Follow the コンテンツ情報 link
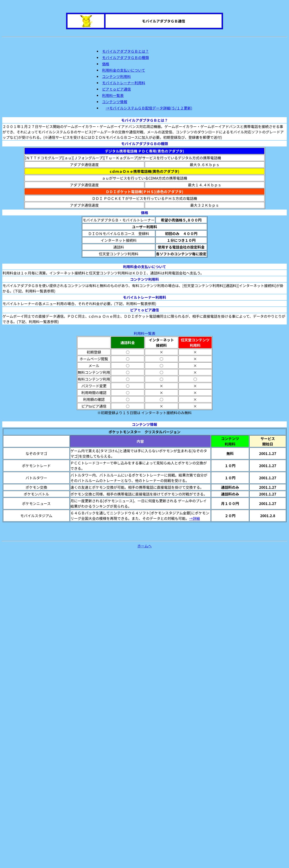Screen dimensions: 289x868 pyautogui.click(x=115, y=102)
